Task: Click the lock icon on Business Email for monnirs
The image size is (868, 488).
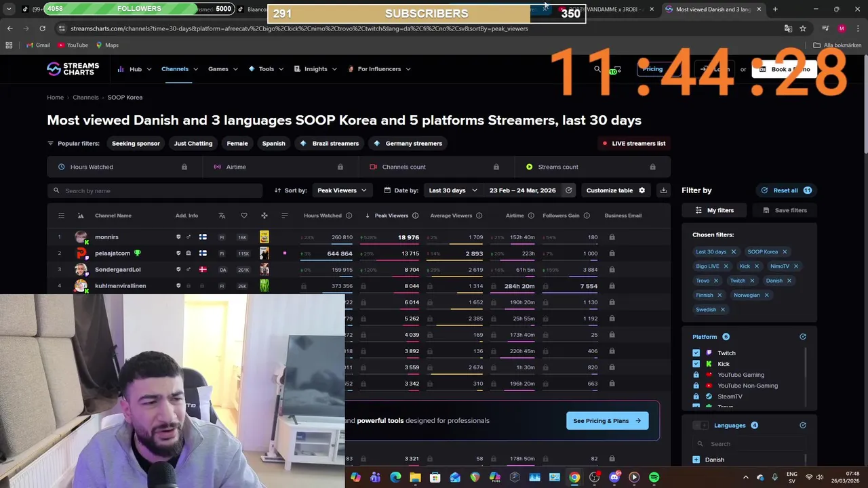Action: pos(612,237)
